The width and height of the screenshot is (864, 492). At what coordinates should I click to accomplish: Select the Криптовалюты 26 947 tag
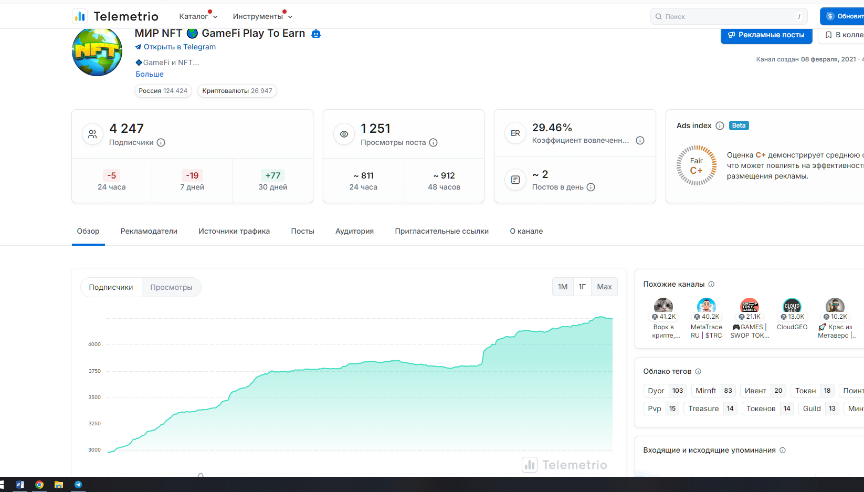237,91
